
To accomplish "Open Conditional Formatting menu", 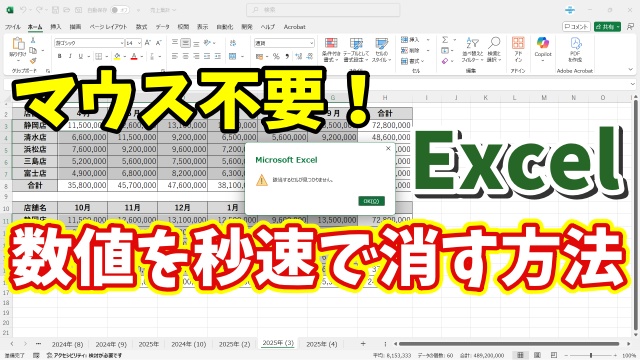I will coord(331,50).
